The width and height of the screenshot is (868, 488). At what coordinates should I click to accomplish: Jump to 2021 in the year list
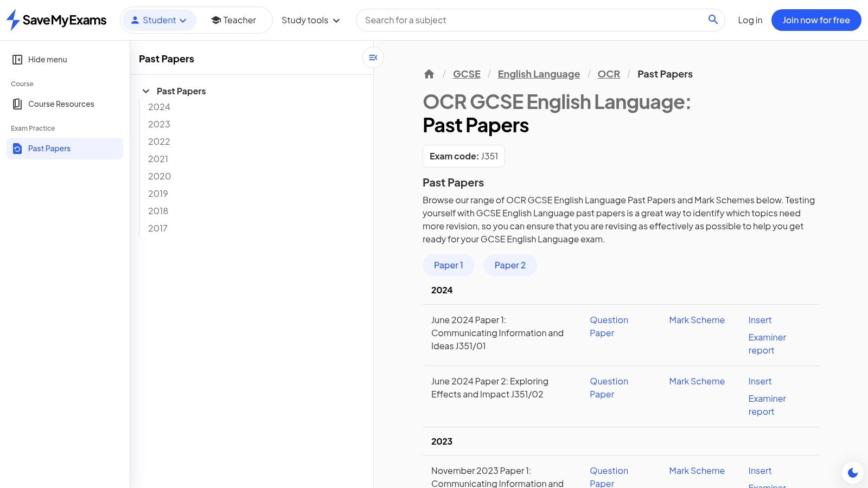(158, 159)
